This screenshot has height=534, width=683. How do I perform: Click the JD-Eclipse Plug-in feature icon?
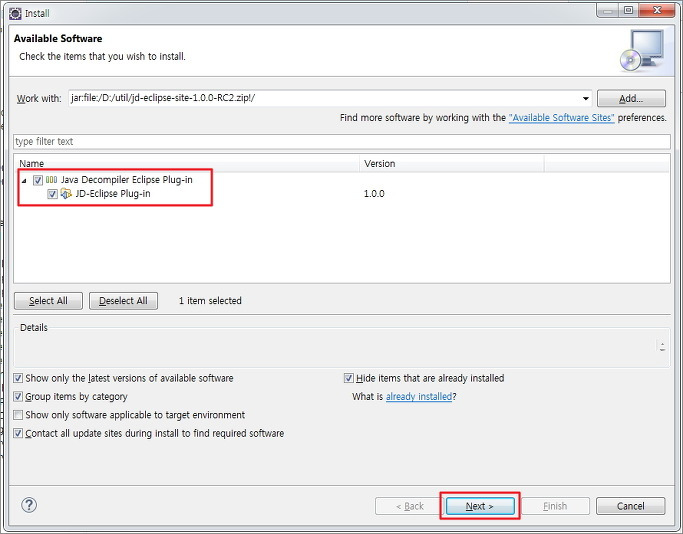point(66,193)
